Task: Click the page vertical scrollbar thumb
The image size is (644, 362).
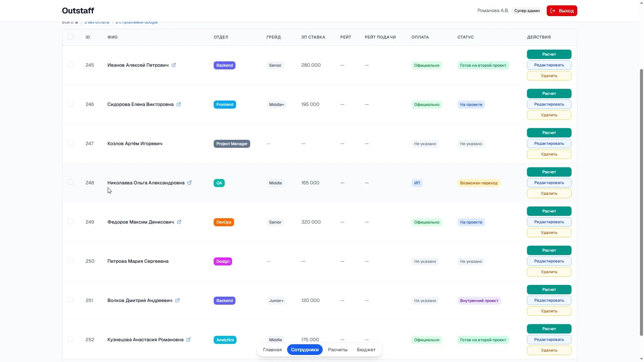Action: [x=641, y=202]
